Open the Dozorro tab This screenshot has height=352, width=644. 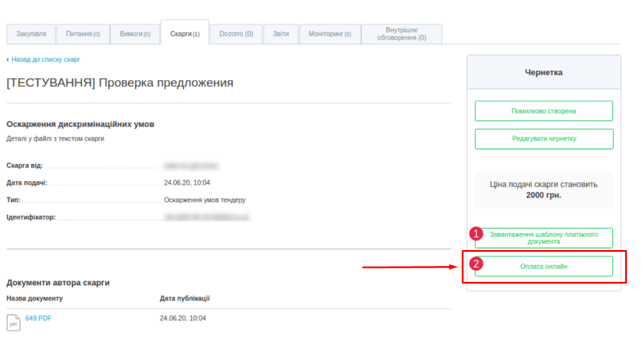coord(236,34)
